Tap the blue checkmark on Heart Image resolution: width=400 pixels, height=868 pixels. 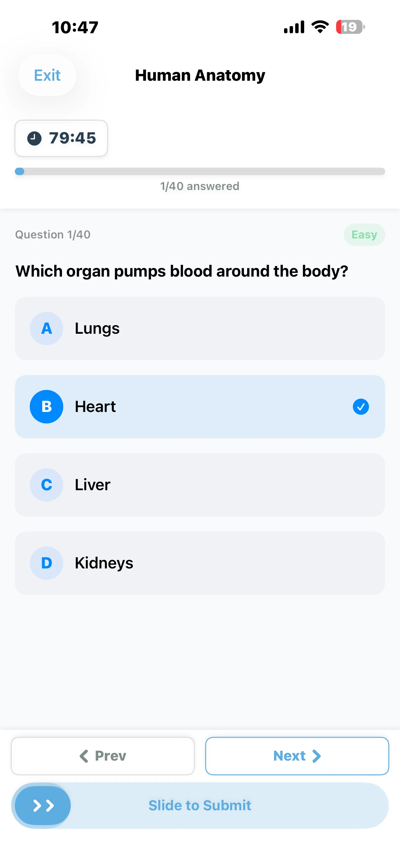coord(361,407)
